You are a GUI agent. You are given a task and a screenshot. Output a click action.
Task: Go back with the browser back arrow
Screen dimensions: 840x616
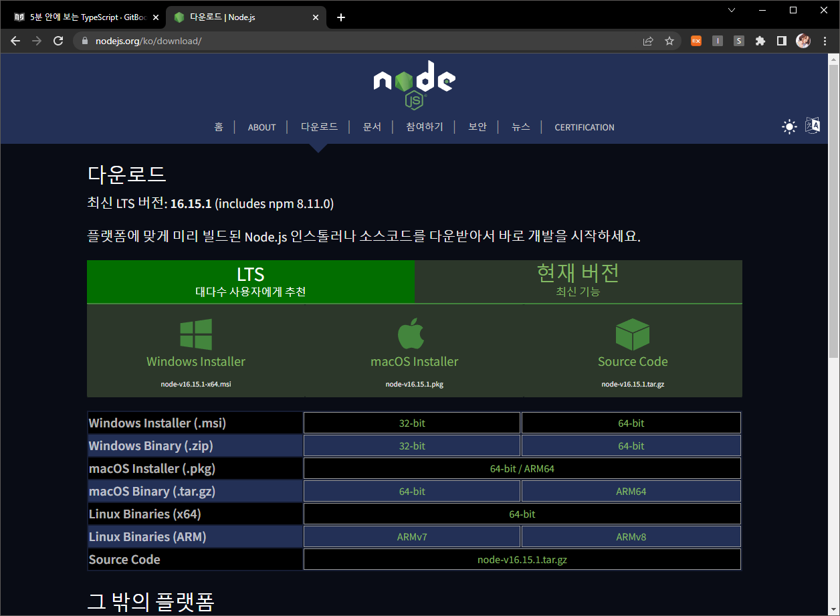(x=15, y=41)
